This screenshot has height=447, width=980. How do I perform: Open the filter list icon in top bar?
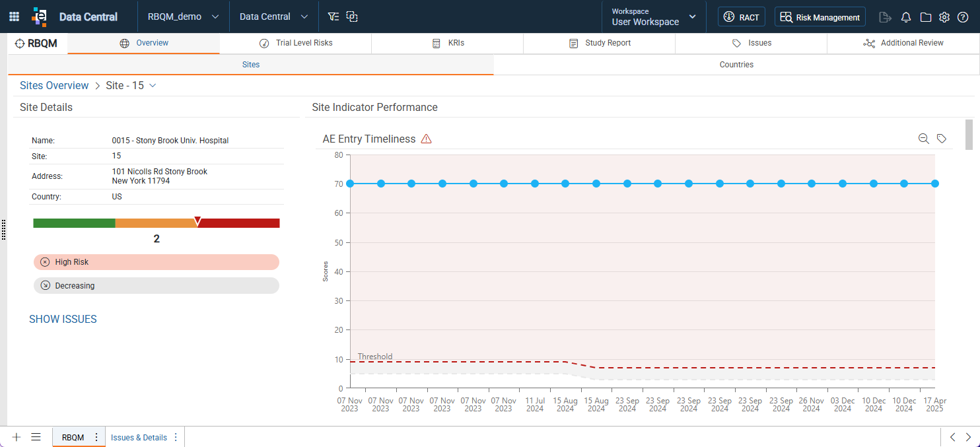[x=333, y=17]
